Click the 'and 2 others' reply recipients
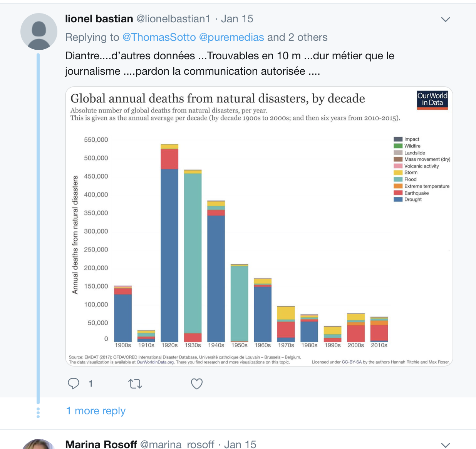476x449 pixels. click(x=297, y=37)
